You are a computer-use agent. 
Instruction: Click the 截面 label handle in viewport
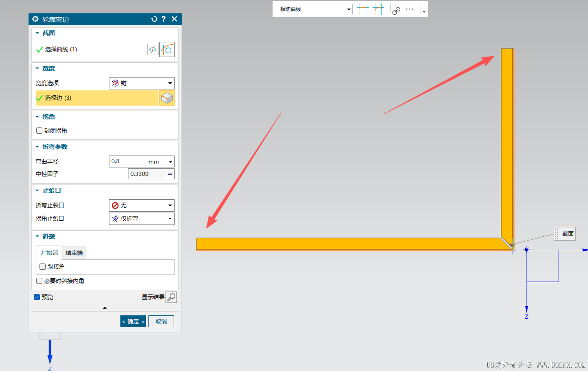tap(565, 234)
